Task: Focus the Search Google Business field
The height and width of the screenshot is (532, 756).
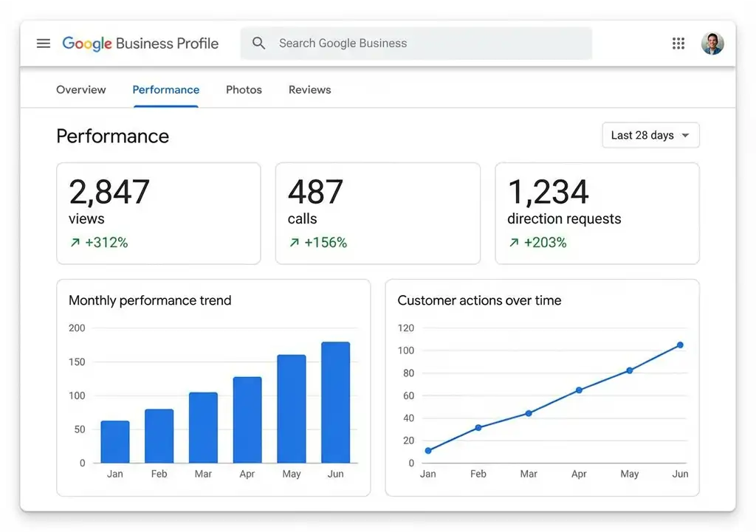Action: [416, 44]
